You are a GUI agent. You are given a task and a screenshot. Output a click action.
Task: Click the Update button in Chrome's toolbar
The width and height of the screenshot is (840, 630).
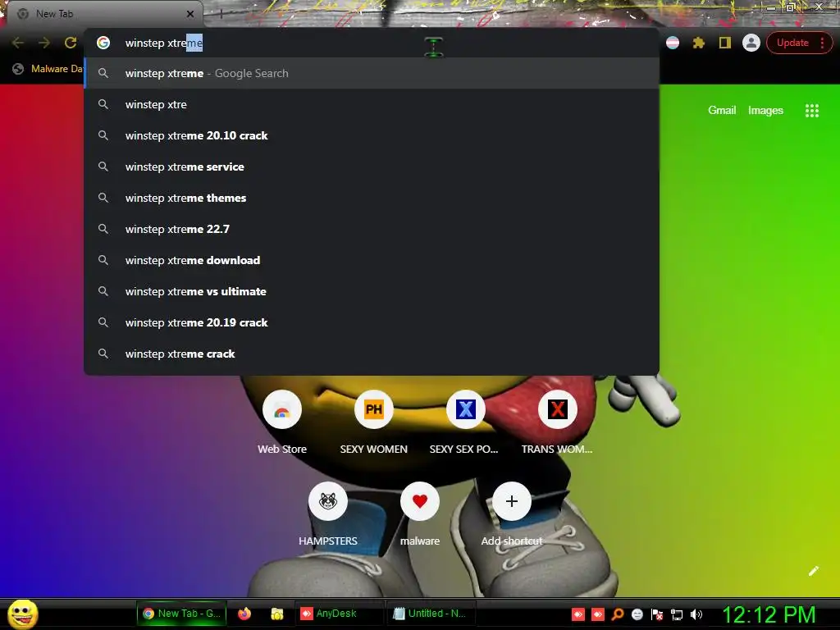pos(792,43)
